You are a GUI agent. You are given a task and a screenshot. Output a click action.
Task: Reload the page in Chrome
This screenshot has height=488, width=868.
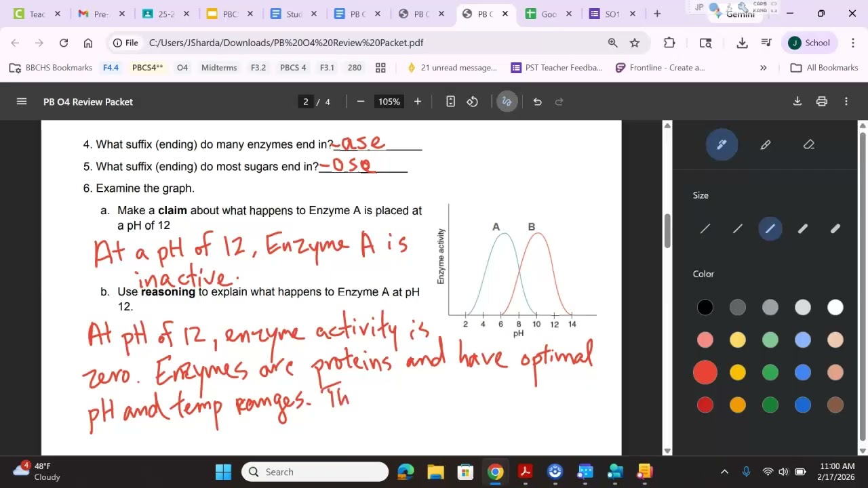(64, 43)
